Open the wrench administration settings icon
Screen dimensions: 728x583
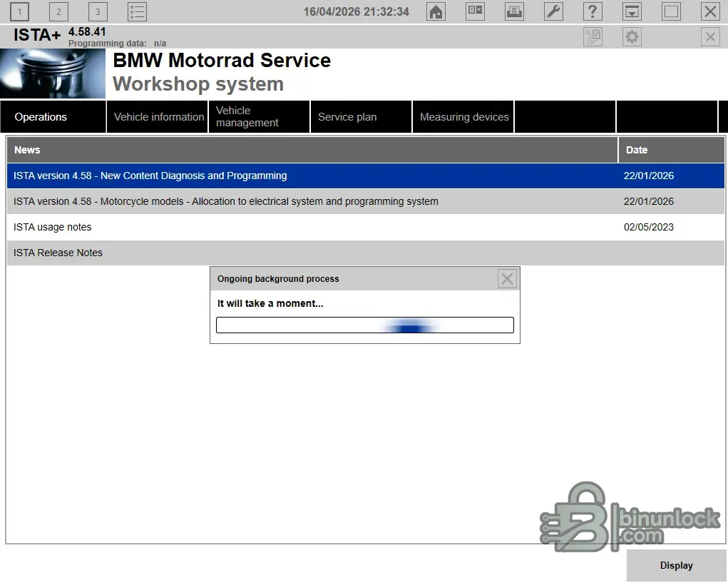(553, 11)
